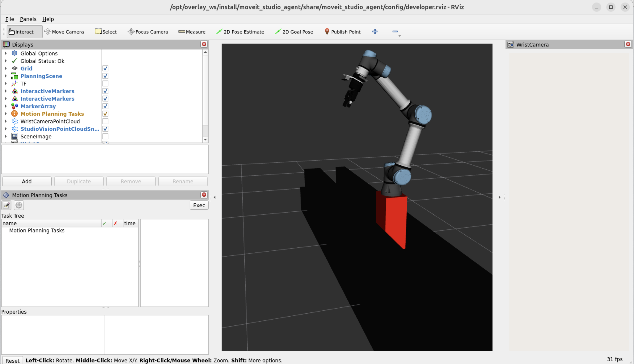634x364 pixels.
Task: Close the Motion Planning Tasks panel
Action: 204,195
